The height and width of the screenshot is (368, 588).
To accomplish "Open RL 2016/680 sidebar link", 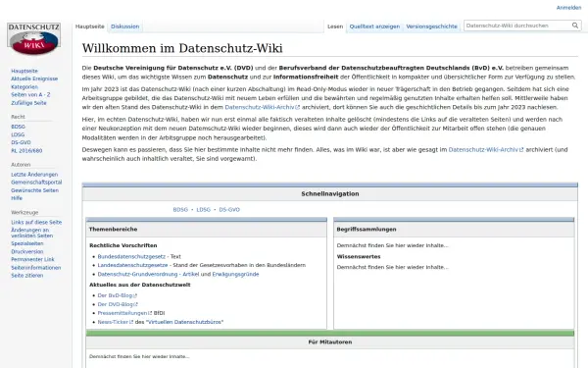I will tap(26, 150).
